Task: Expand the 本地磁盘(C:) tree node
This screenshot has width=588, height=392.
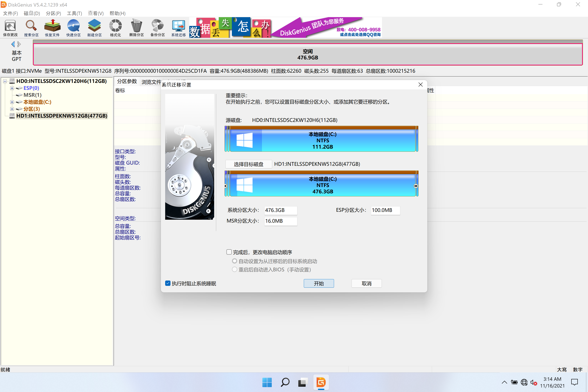Action: click(x=12, y=102)
